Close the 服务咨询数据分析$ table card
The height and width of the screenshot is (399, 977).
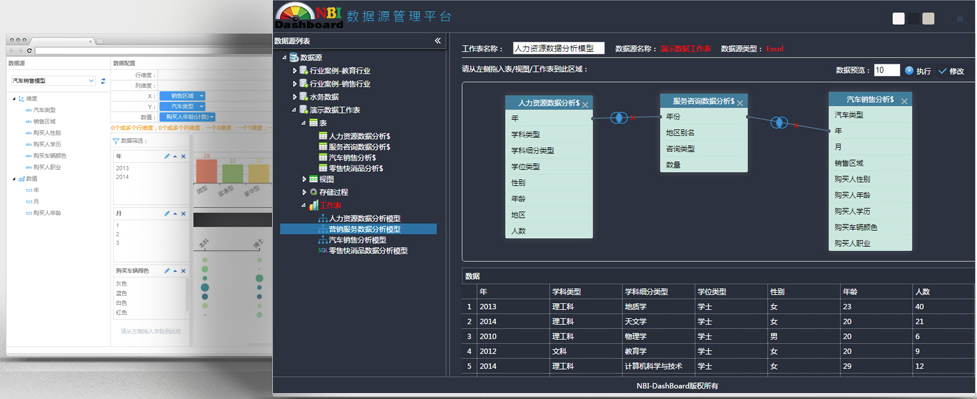(740, 103)
